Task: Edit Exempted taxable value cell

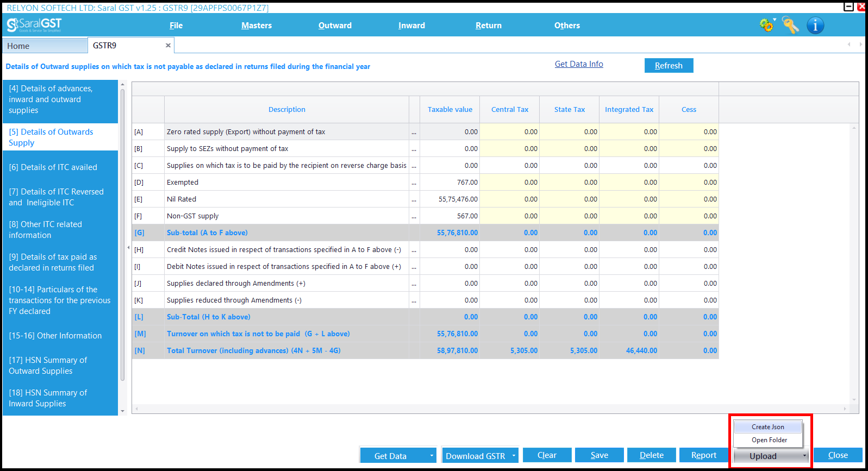Action: 449,183
